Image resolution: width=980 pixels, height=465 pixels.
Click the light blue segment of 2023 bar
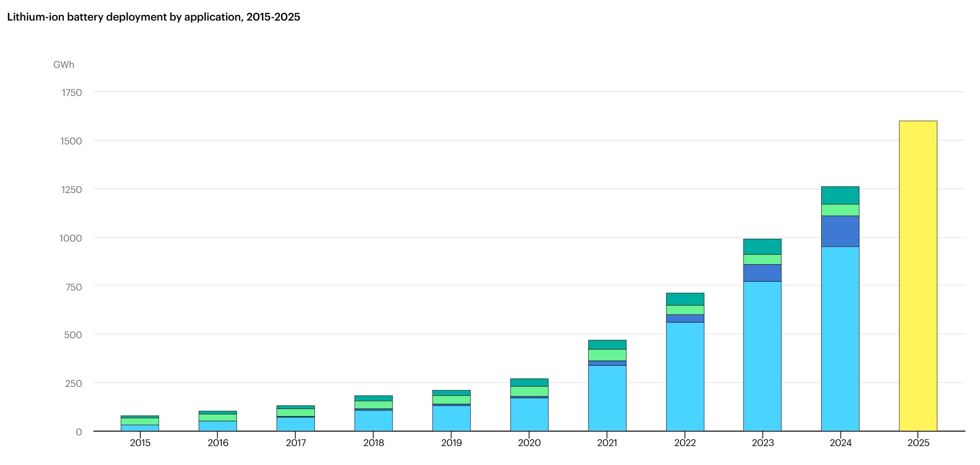(762, 356)
